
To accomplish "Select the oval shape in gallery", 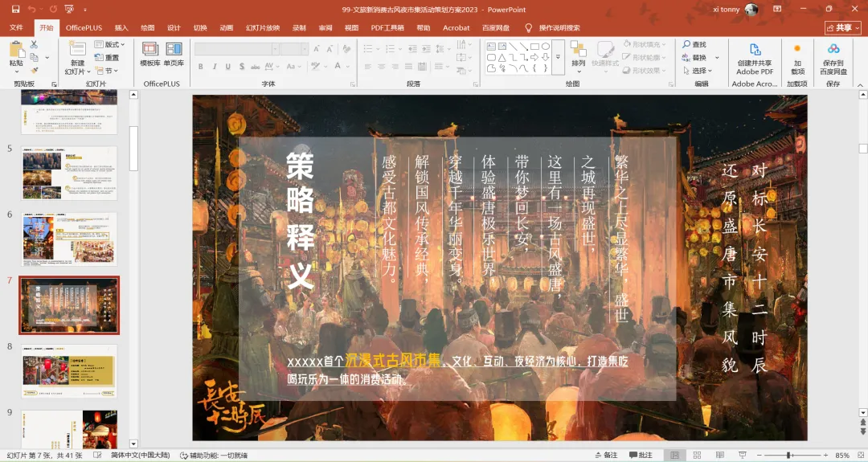I will pos(546,47).
